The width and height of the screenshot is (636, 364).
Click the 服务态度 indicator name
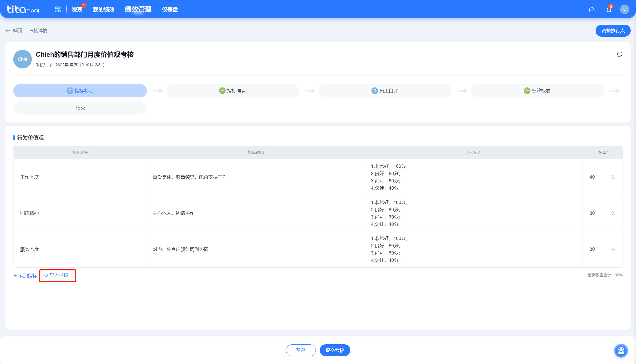(30, 249)
